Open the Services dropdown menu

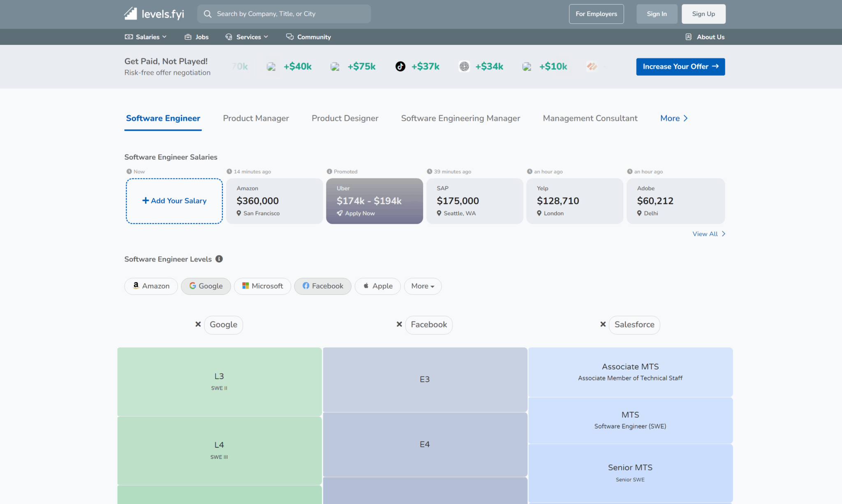coord(247,37)
